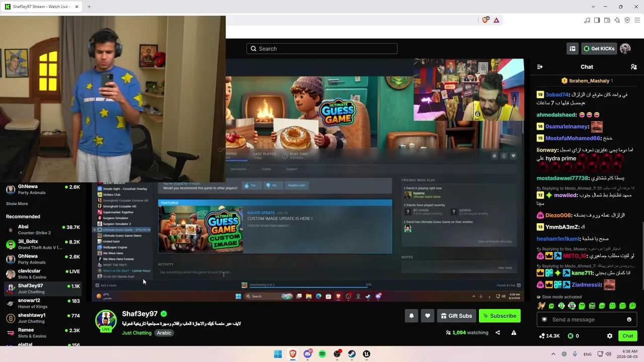Open a new browser tab
Screen dimensions: 644x362
click(x=89, y=7)
